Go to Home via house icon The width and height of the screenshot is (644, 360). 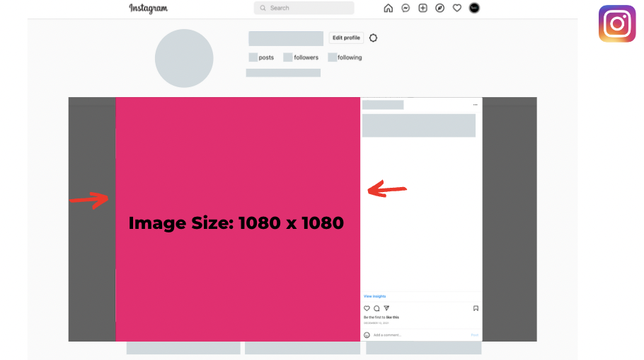(388, 9)
